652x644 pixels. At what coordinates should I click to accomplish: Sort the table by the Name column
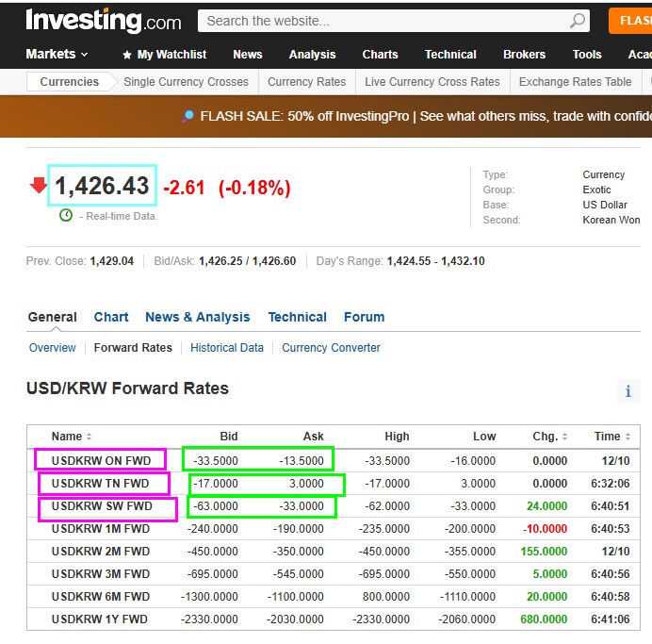72,437
